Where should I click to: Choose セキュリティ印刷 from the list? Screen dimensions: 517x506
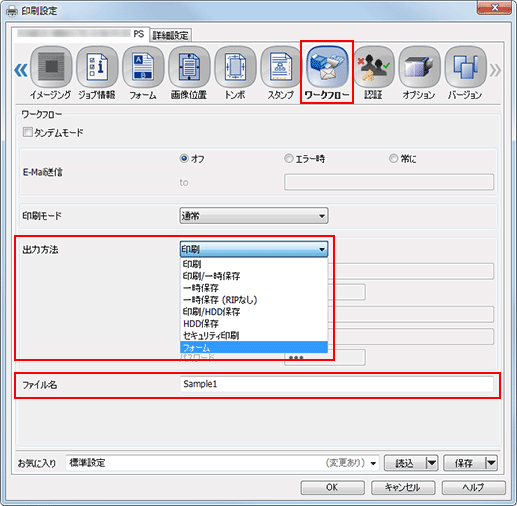pyautogui.click(x=254, y=336)
